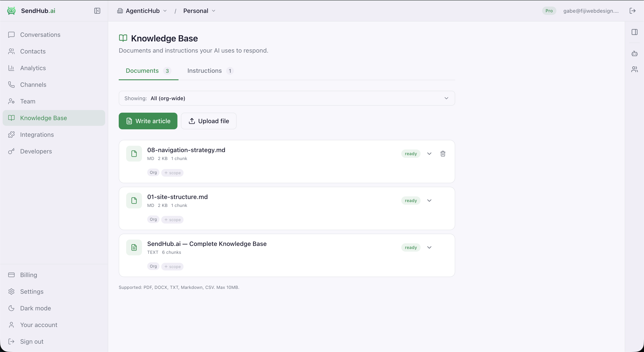Viewport: 644px width, 352px height.
Task: Click Org tag on 08-navigation-strategy.md
Action: (x=153, y=173)
